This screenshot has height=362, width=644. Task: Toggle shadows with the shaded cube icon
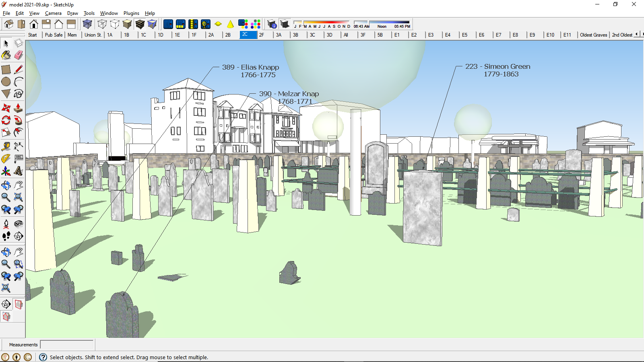coord(285,24)
